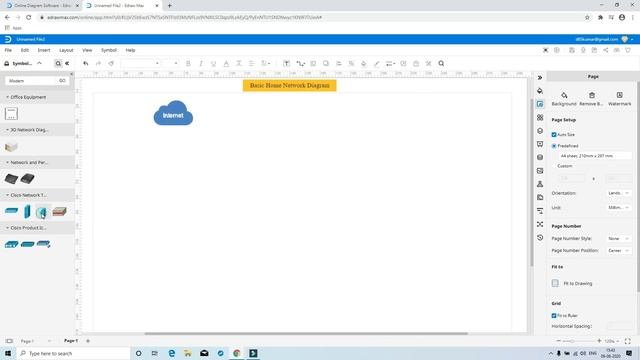
Task: Select the Text tool in the toolbar
Action: tap(287, 64)
